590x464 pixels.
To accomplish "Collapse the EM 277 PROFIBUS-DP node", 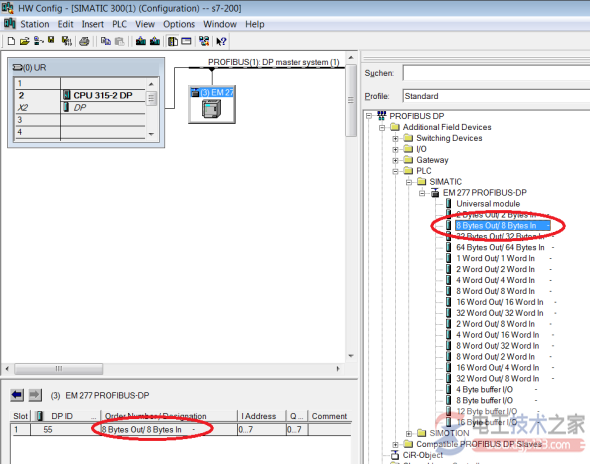I will pyautogui.click(x=422, y=193).
